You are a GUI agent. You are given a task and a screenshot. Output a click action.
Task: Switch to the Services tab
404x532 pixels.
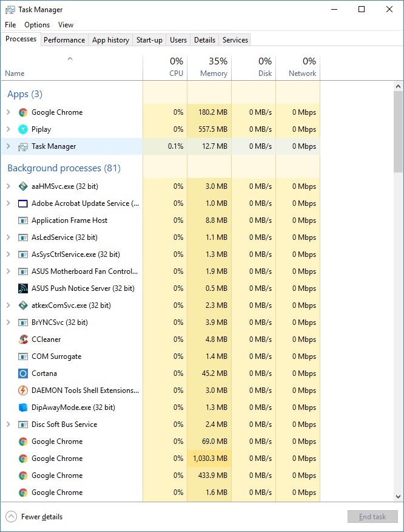[x=235, y=40]
